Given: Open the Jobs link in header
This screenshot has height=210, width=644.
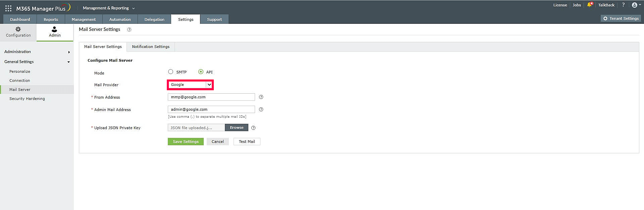Looking at the screenshot, I should point(577,5).
